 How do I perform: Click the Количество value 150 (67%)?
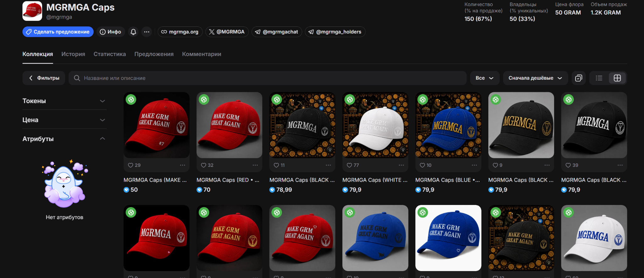click(x=478, y=19)
